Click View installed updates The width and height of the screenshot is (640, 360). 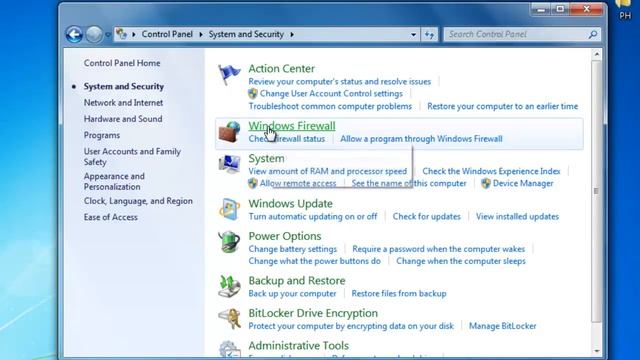[517, 217]
